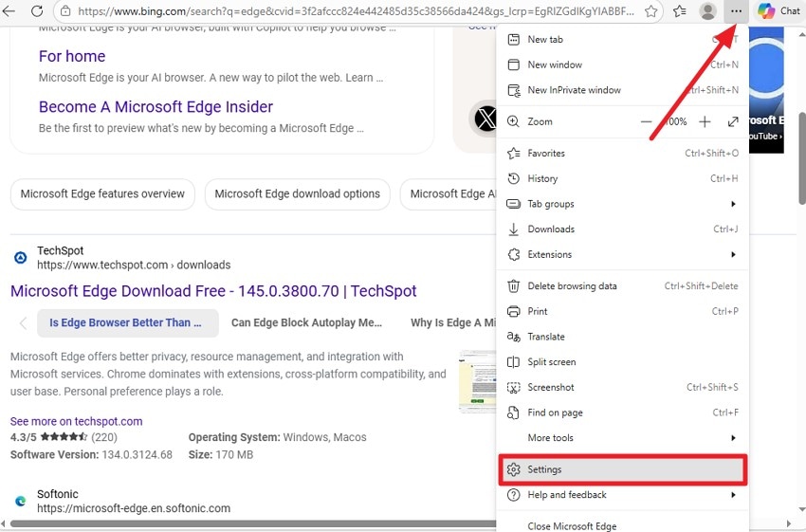
Task: Click the X (Twitter) logo icon
Action: (485, 119)
